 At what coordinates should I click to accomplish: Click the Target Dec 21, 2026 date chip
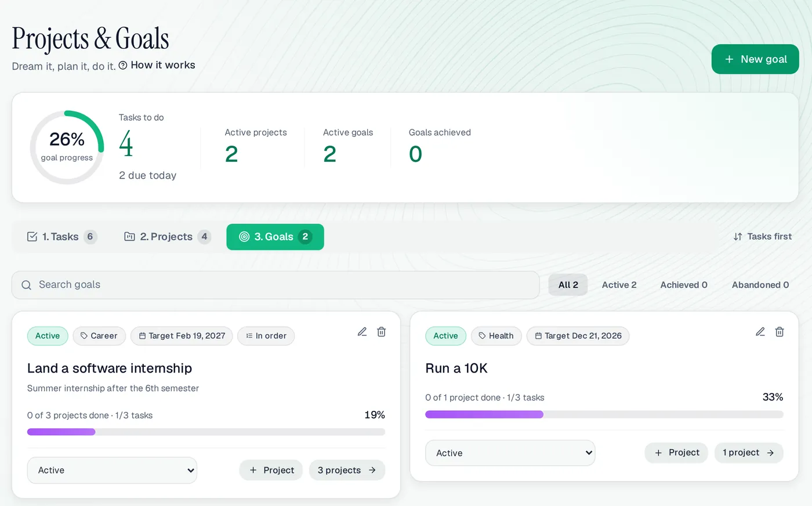tap(578, 336)
